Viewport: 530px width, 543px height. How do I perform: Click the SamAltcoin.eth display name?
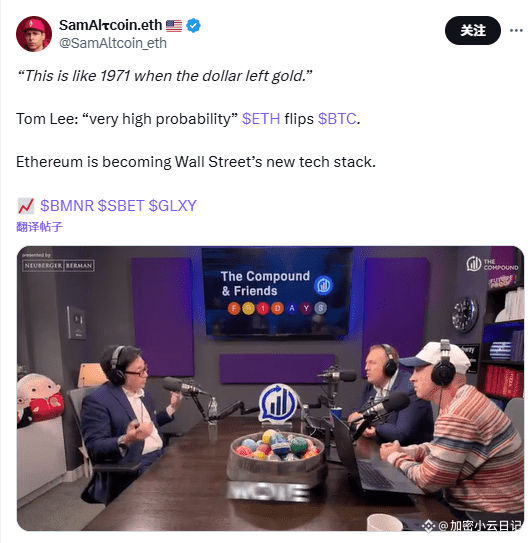[111, 25]
